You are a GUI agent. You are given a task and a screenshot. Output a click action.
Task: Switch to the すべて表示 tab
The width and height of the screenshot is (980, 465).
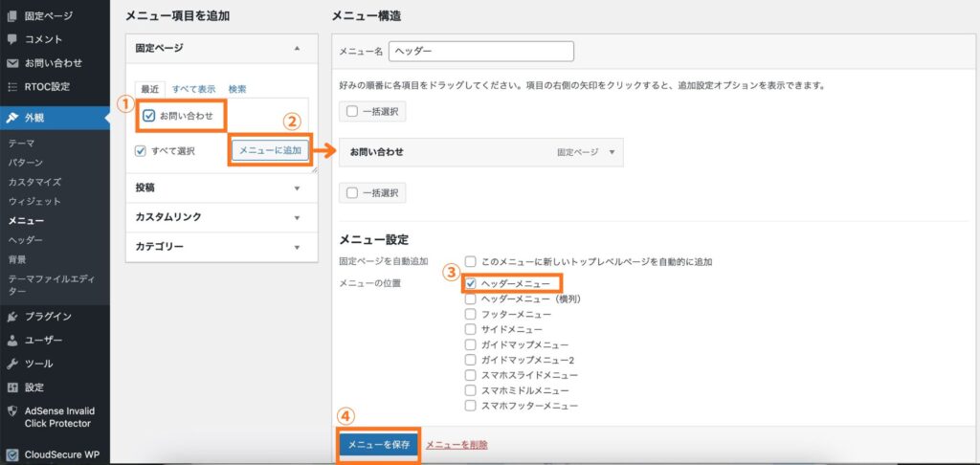point(193,89)
